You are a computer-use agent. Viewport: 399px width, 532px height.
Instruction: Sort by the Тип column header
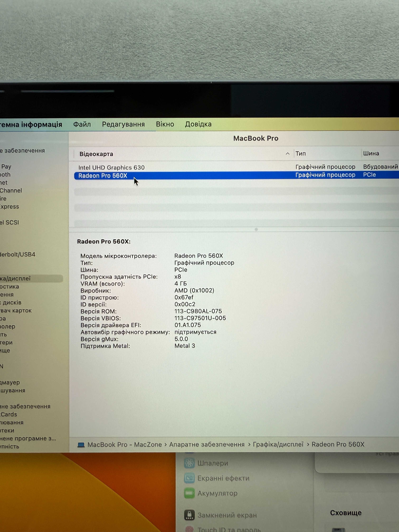301,153
